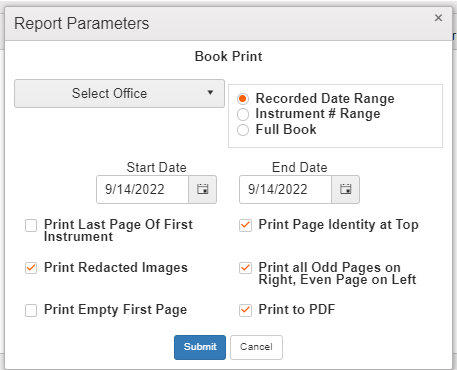The width and height of the screenshot is (457, 370).
Task: Click the Select Office dropdown arrow
Action: tap(210, 93)
